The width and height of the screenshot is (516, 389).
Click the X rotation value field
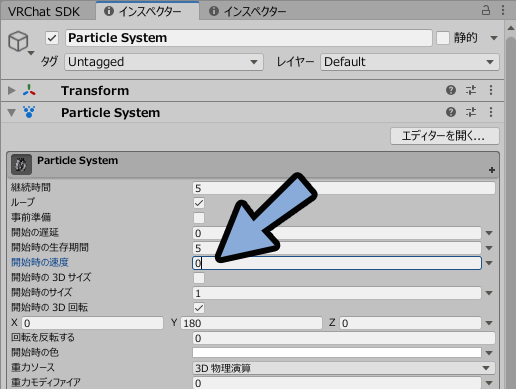pos(92,323)
